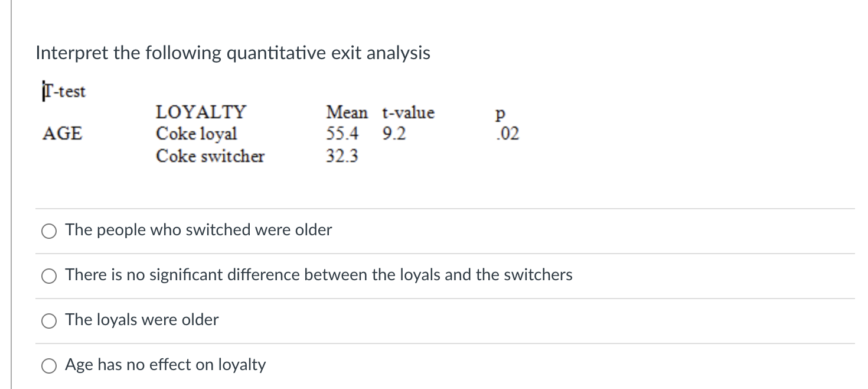Click the t-value '9.2' in the table
Image resolution: width=868 pixels, height=389 pixels.
[391, 134]
